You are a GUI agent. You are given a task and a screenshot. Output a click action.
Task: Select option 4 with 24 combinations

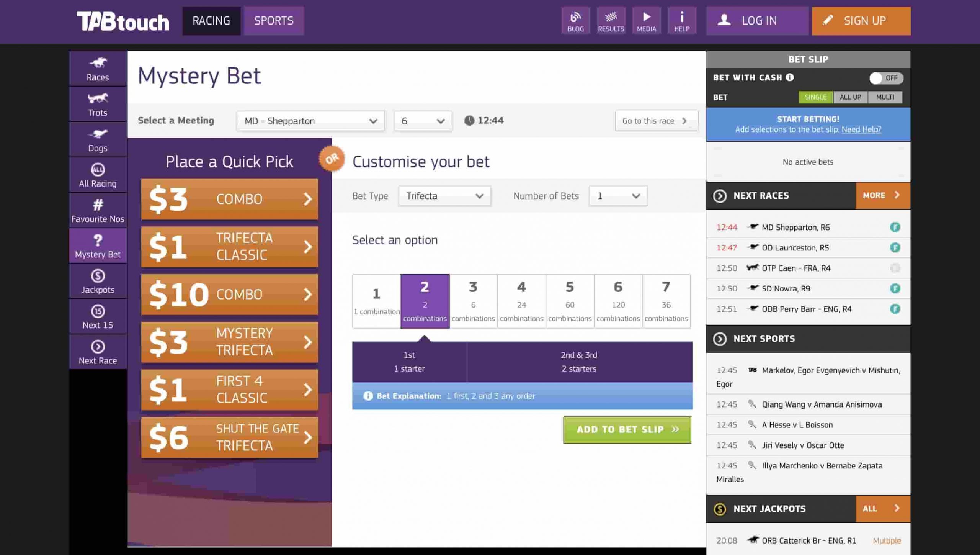click(521, 301)
